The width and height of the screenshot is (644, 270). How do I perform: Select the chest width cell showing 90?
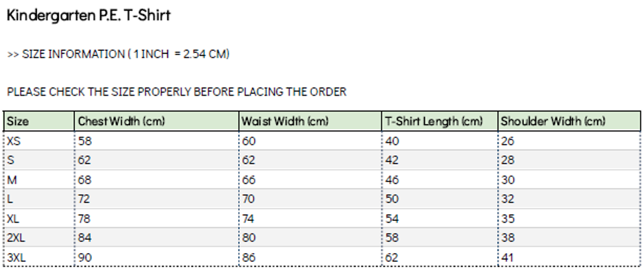tap(85, 257)
